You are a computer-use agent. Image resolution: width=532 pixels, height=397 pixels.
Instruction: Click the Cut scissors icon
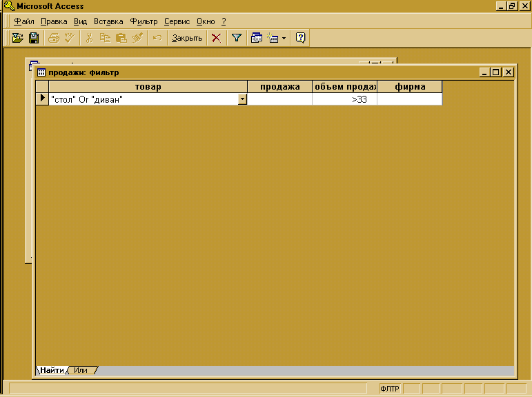[90, 38]
